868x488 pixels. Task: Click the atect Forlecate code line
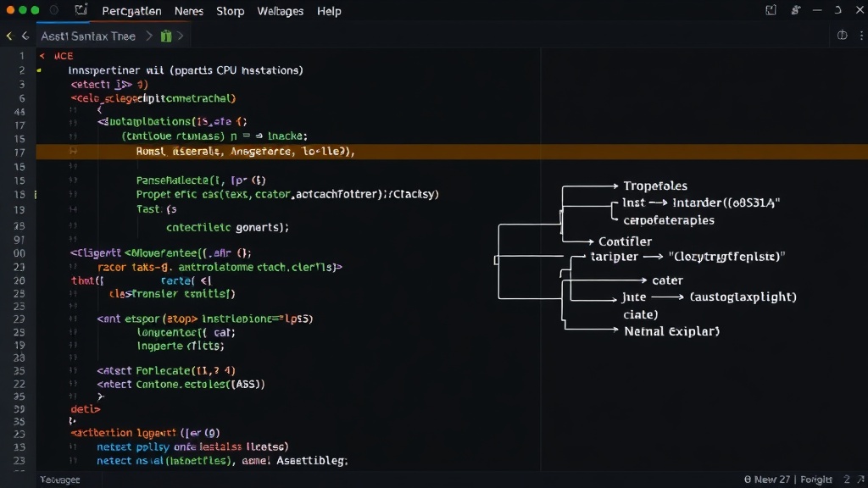(166, 371)
